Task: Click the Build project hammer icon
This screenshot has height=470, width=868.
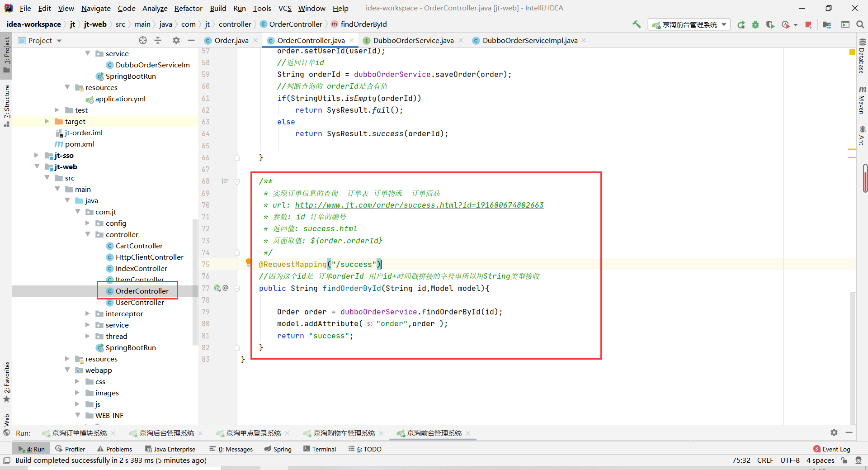Action: (x=637, y=24)
